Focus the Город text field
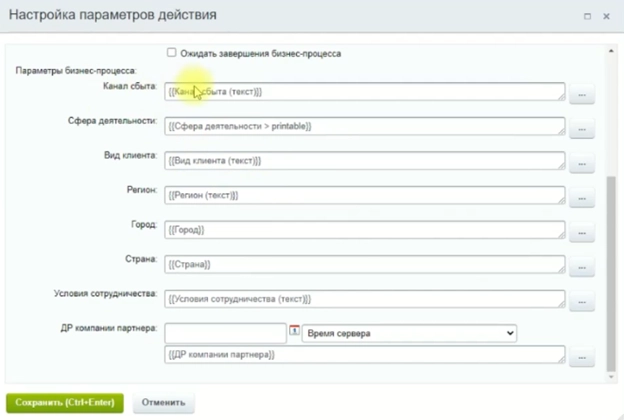This screenshot has height=420, width=624. (365, 230)
